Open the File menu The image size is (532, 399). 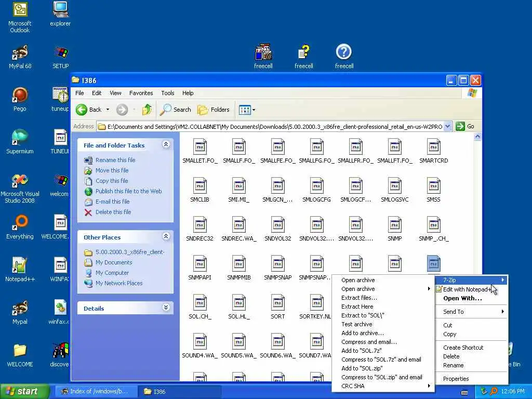coord(79,93)
